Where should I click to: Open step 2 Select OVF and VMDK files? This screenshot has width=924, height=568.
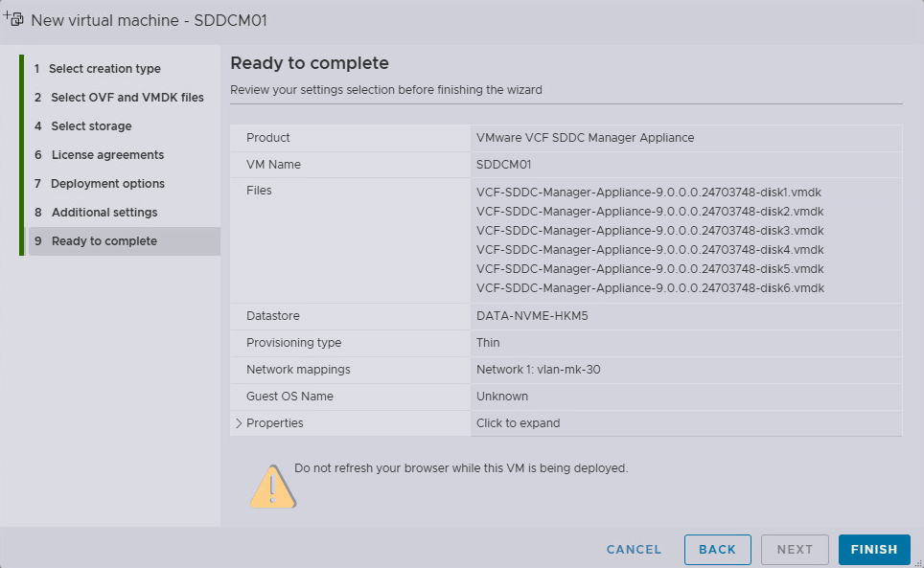pyautogui.click(x=127, y=98)
